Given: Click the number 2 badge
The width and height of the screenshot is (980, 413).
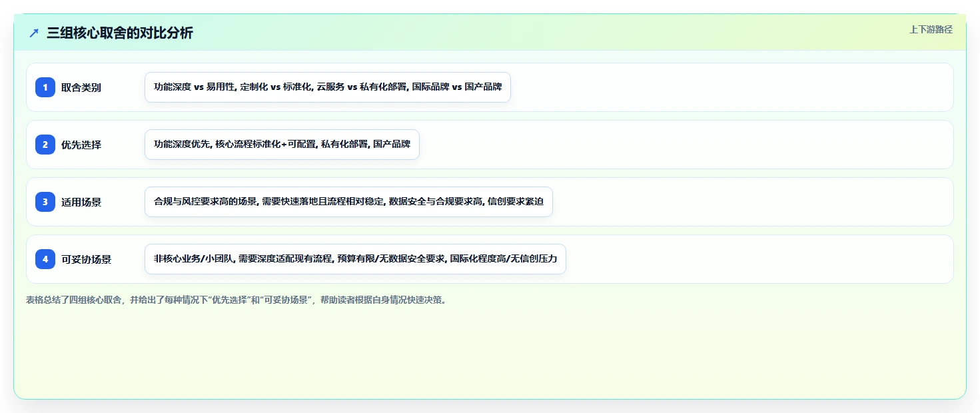Looking at the screenshot, I should (x=45, y=145).
